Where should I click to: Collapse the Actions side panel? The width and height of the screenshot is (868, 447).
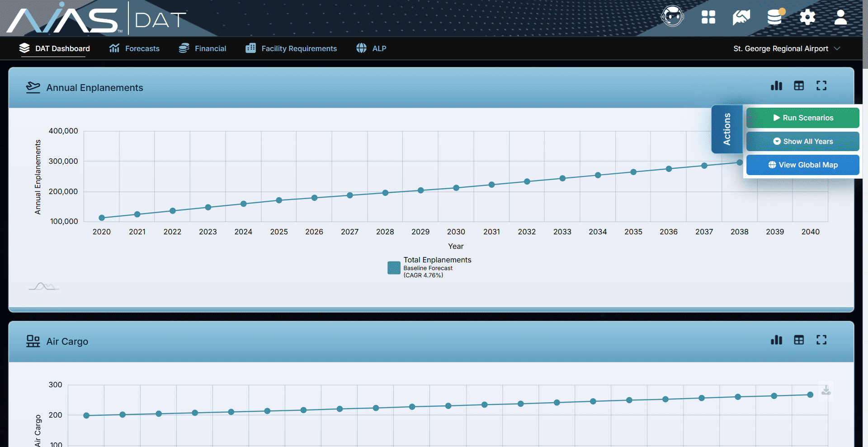[727, 129]
